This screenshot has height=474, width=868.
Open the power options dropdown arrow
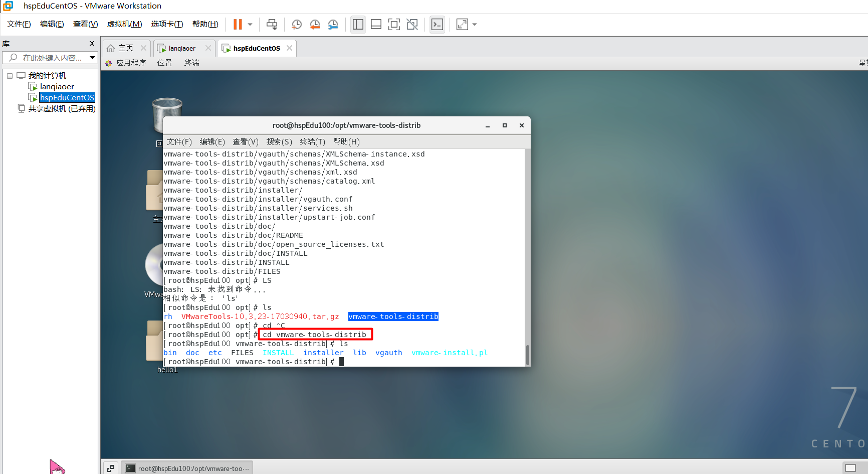point(250,24)
